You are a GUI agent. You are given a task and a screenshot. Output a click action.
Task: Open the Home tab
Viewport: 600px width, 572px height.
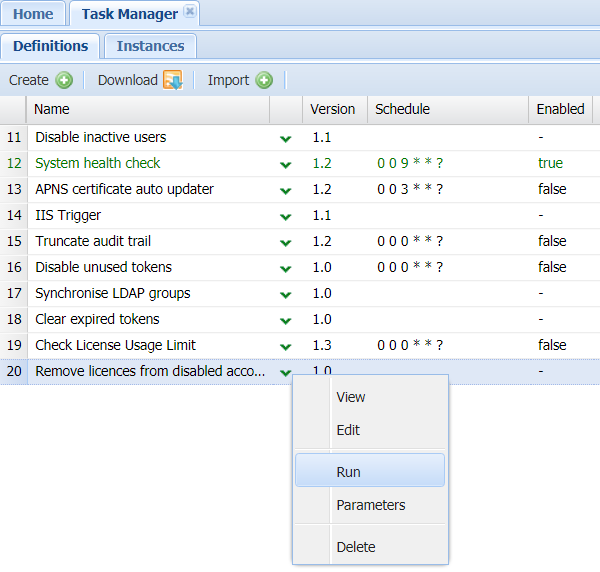pos(33,14)
